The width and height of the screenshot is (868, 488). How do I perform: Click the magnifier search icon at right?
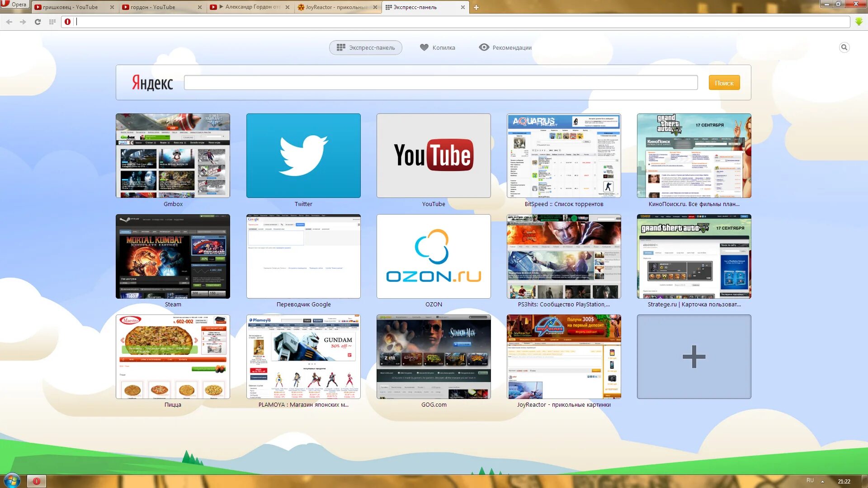pyautogui.click(x=844, y=47)
